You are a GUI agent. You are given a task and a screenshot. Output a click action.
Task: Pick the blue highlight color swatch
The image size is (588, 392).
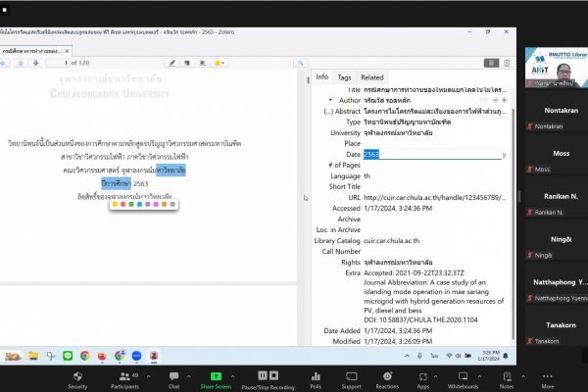139,205
